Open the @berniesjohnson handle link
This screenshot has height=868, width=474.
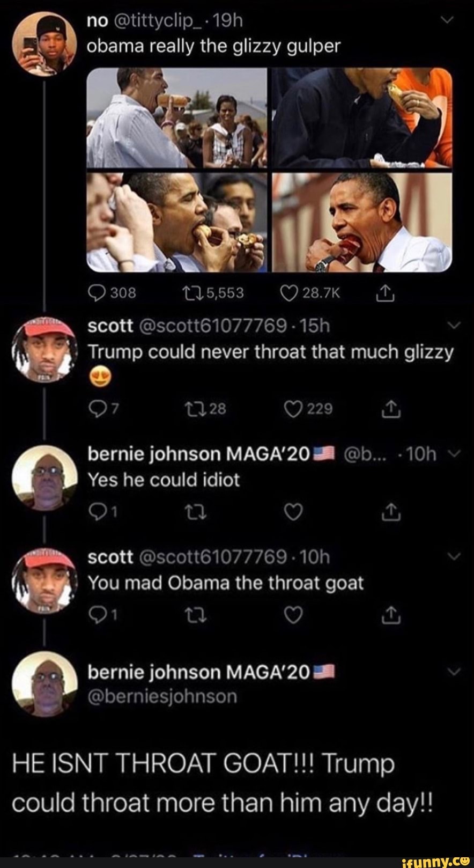click(x=162, y=696)
